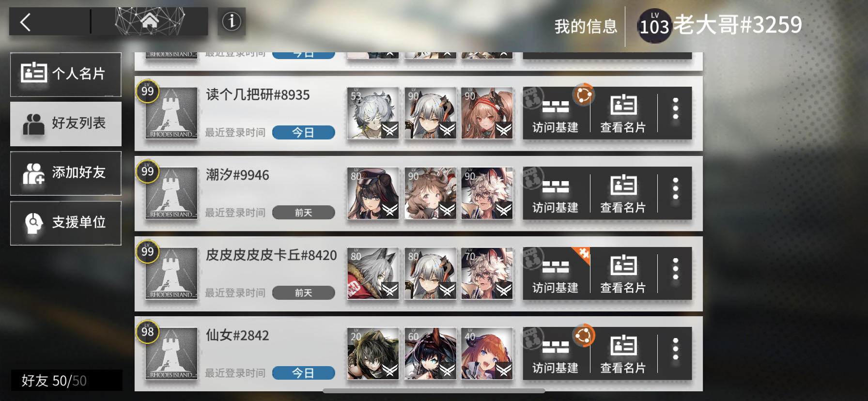Visit base of 皮皮皮皮皮卡丘#8420
Screen dimensions: 868x401
point(556,273)
